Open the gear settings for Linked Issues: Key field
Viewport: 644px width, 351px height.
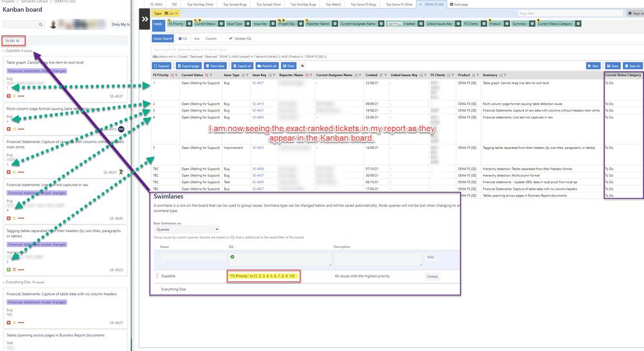(x=458, y=24)
